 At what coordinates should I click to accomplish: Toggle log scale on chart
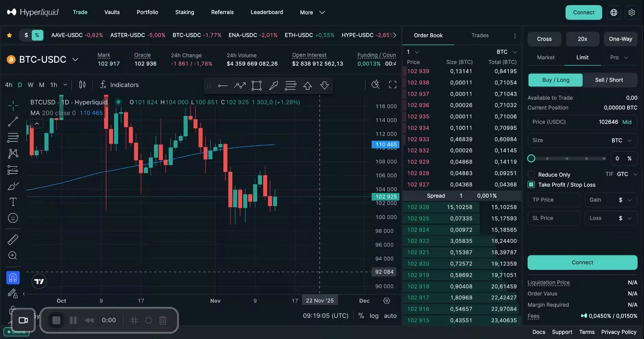pos(374,316)
